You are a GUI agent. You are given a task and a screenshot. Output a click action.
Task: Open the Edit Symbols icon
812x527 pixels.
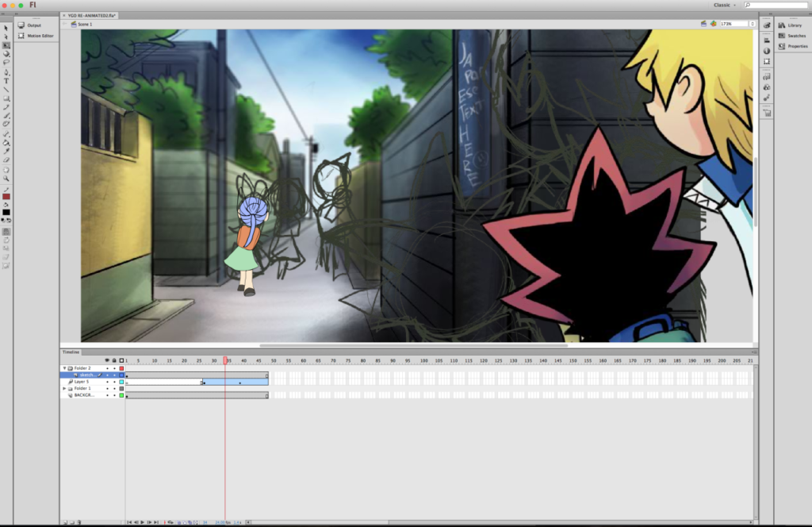pos(713,24)
